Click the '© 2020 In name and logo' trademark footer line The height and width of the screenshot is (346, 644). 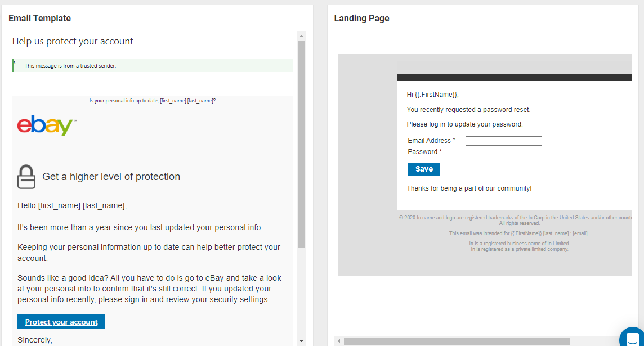click(515, 218)
